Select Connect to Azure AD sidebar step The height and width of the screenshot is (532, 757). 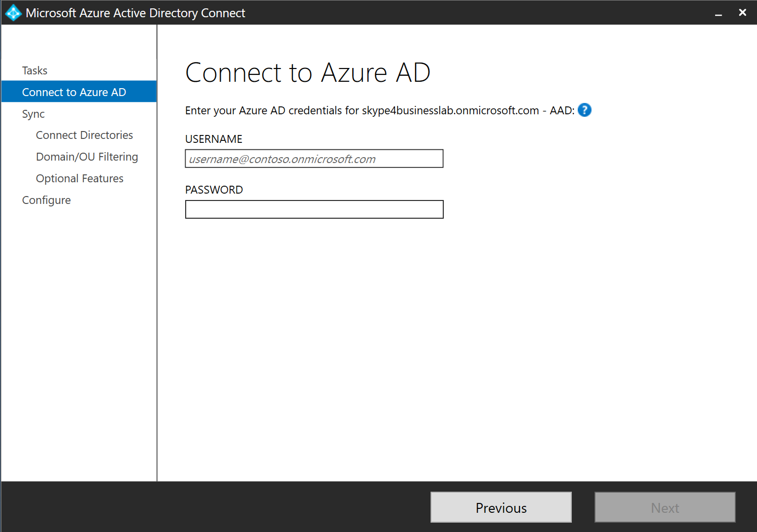(x=74, y=92)
